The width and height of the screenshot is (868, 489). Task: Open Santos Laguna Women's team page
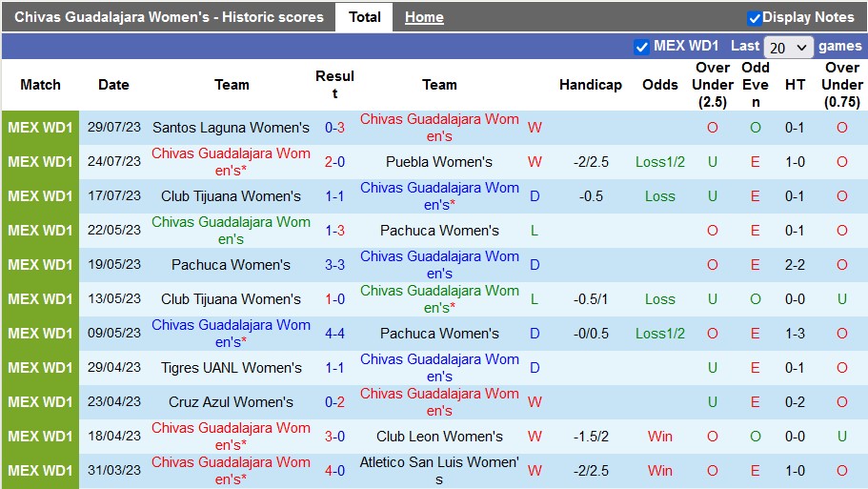pyautogui.click(x=231, y=128)
